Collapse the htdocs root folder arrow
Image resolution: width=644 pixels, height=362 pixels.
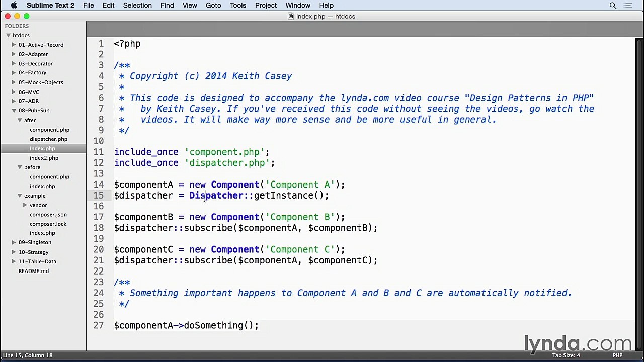pos(8,35)
